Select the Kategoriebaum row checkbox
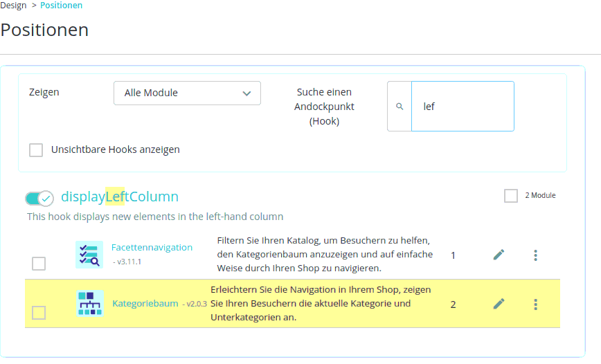This screenshot has width=601, height=364. click(39, 313)
